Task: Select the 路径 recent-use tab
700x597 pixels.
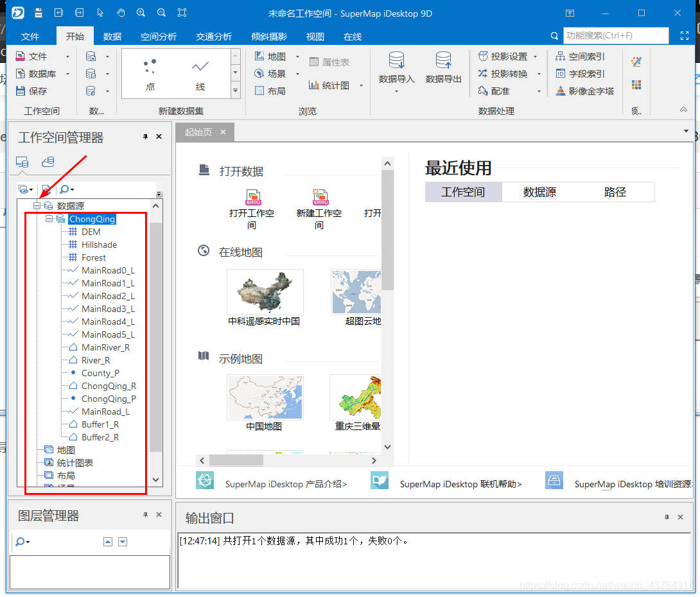Action: coord(615,192)
